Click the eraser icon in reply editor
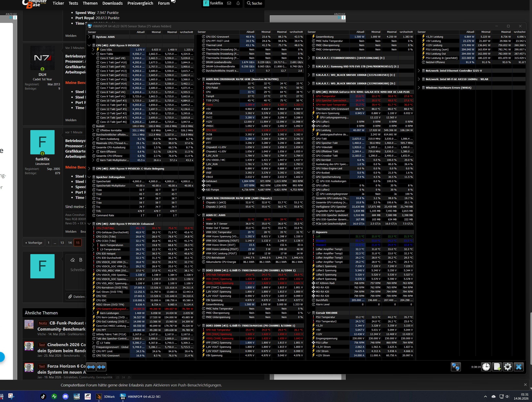The height and width of the screenshot is (402, 532). tap(73, 260)
